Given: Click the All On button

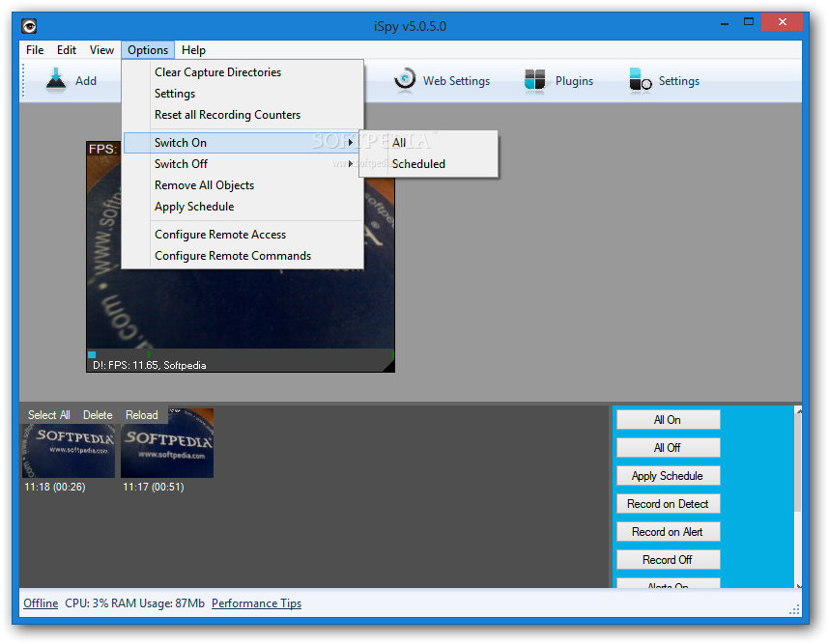Looking at the screenshot, I should [x=668, y=420].
